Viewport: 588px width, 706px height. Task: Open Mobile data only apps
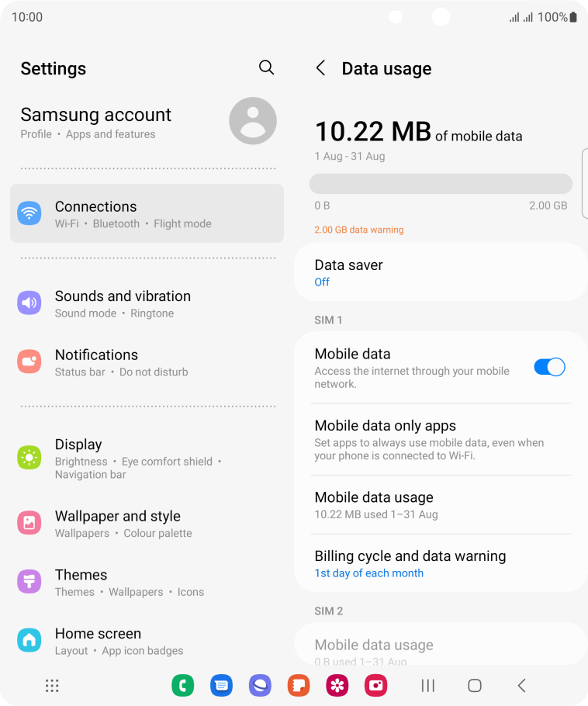click(x=441, y=439)
